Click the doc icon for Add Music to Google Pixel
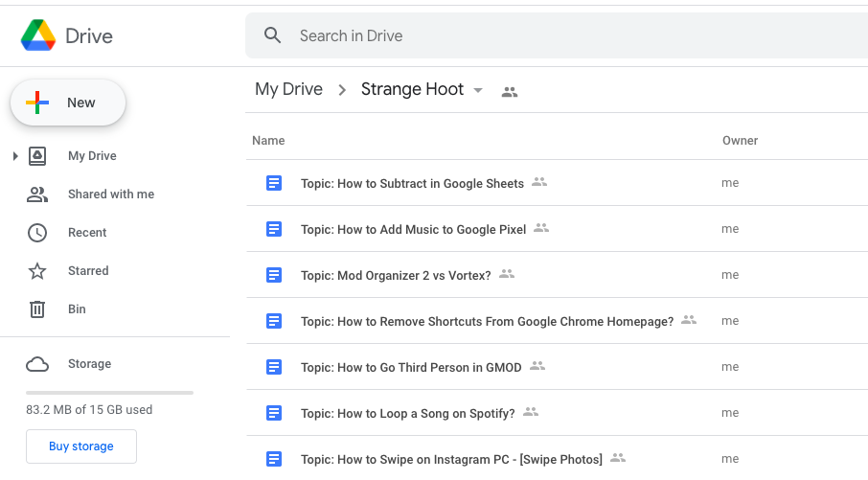The height and width of the screenshot is (480, 868). [x=274, y=229]
